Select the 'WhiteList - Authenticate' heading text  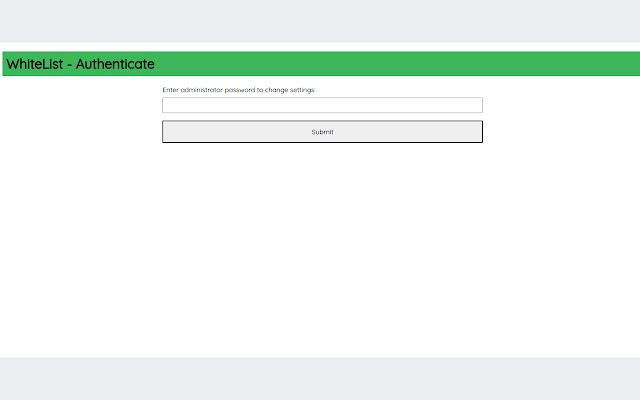coord(80,64)
